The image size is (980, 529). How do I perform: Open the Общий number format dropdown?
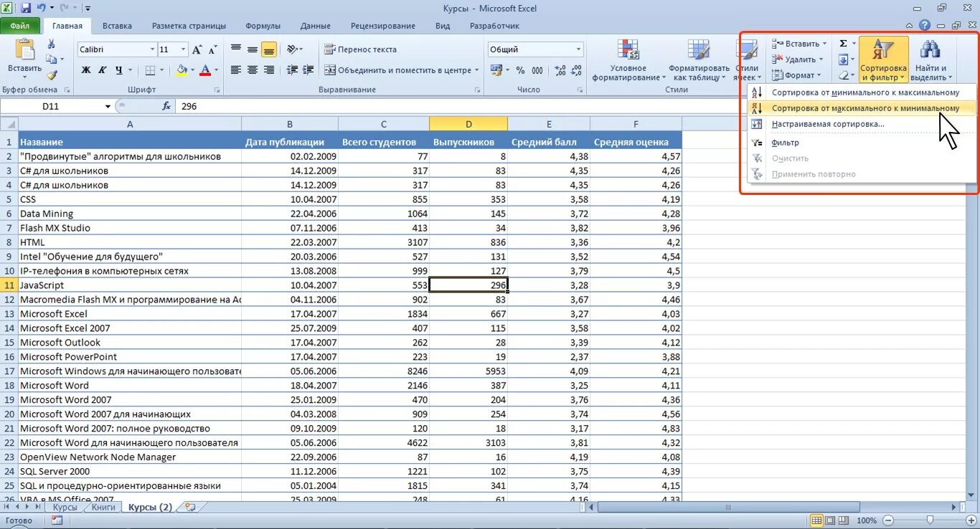tap(578, 49)
